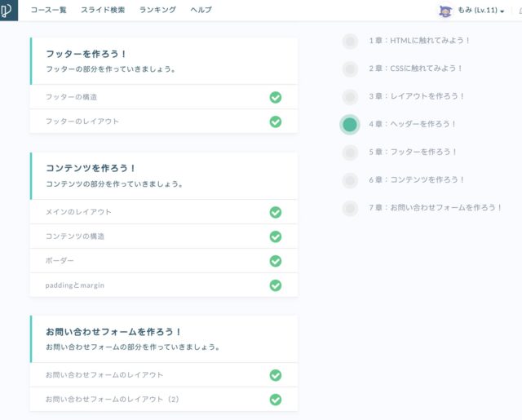
Task: Select chapter marker for 7章
Action: click(x=350, y=208)
